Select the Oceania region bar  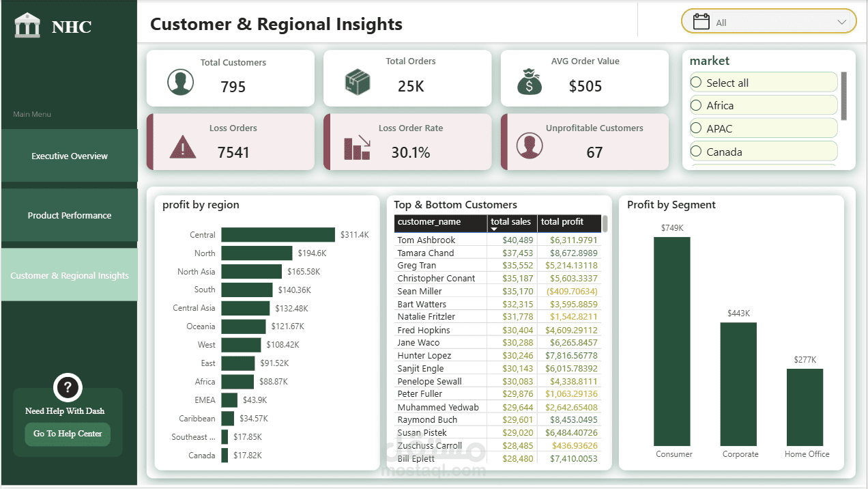pyautogui.click(x=244, y=326)
